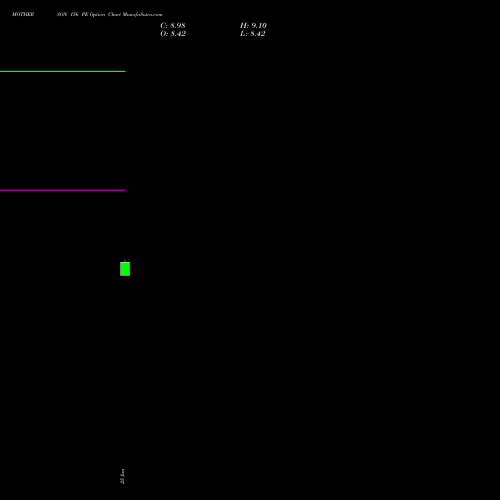Click the MOTHER symbol text in title
The width and height of the screenshot is (500, 500).
(23, 14)
